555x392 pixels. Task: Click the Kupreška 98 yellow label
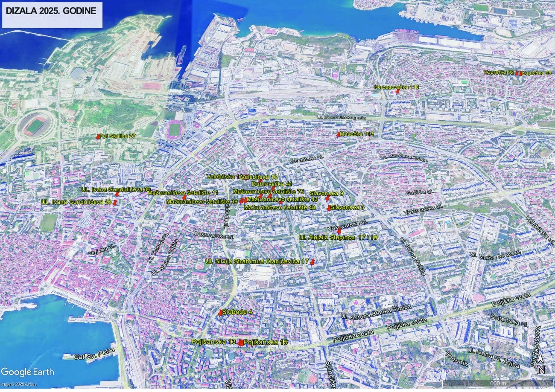[537, 73]
